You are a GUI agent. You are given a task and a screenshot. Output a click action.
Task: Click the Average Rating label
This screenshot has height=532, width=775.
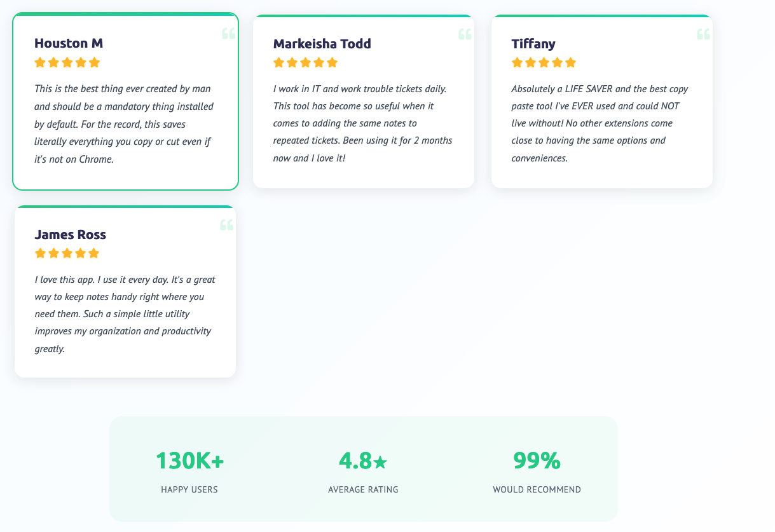(x=363, y=489)
